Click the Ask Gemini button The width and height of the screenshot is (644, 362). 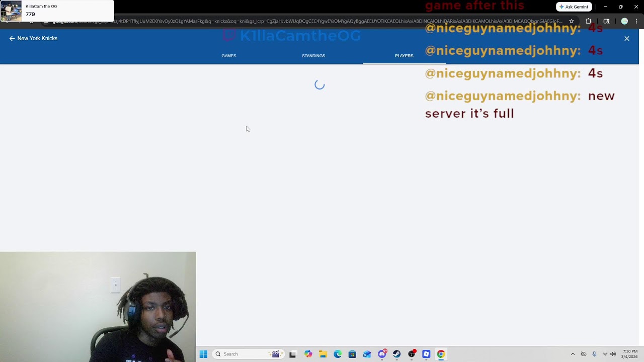[x=574, y=7]
